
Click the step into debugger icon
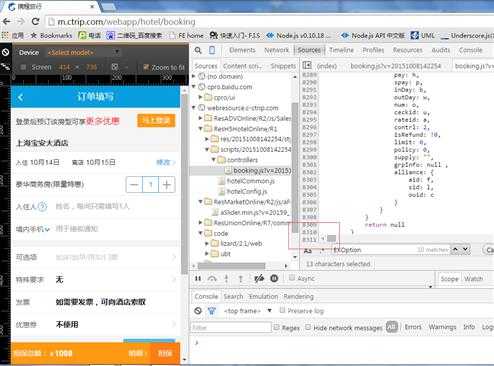tap(226, 278)
